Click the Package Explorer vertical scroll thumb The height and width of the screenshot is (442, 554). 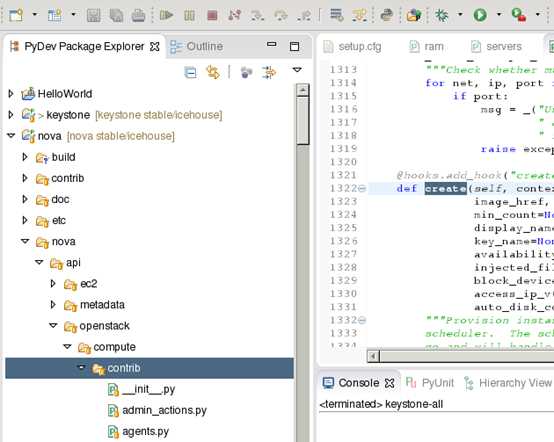[x=303, y=121]
